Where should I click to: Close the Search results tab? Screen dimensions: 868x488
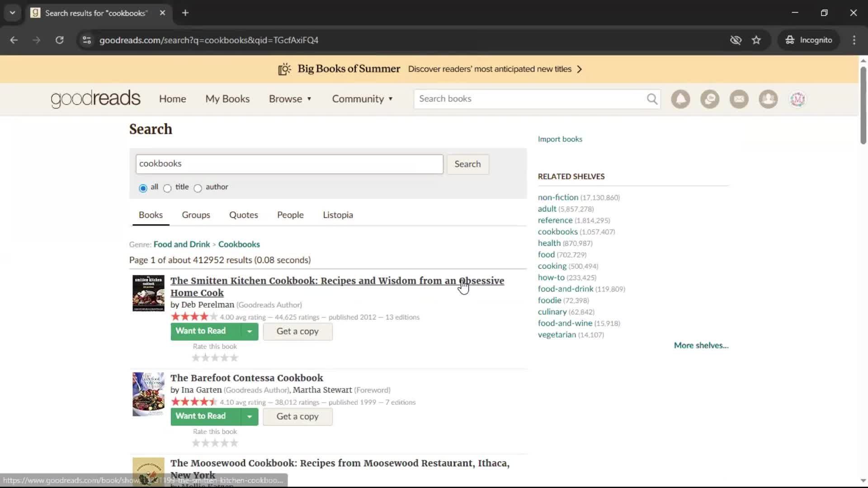coord(162,13)
